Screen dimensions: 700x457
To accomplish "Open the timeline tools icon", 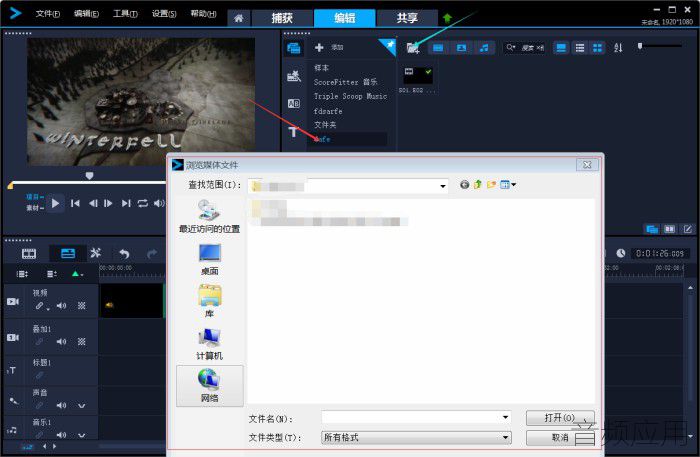I will pyautogui.click(x=96, y=253).
